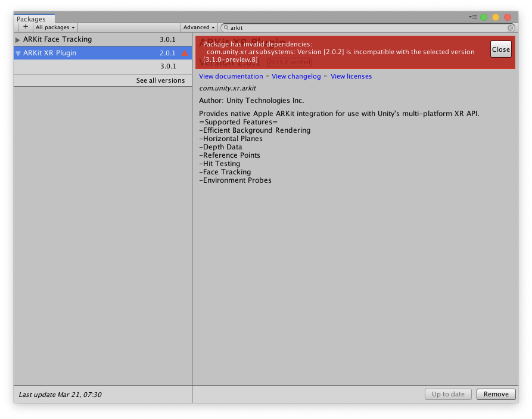Click See all versions
The width and height of the screenshot is (532, 419).
coord(160,80)
